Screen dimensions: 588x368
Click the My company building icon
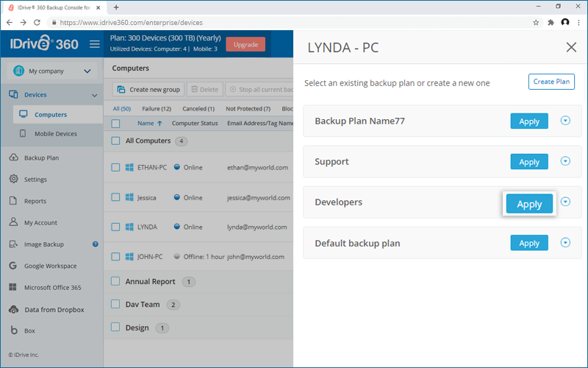(18, 71)
